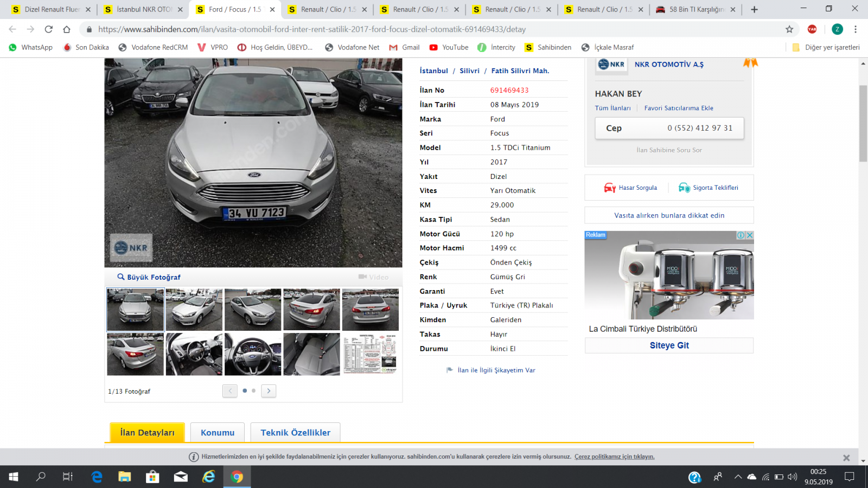Click the Siteye Git button

point(669,345)
